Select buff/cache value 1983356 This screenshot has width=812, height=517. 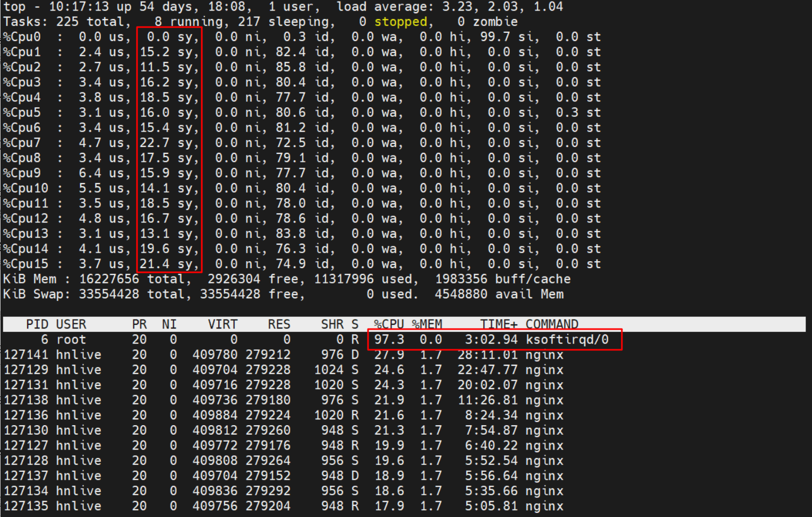tap(461, 279)
